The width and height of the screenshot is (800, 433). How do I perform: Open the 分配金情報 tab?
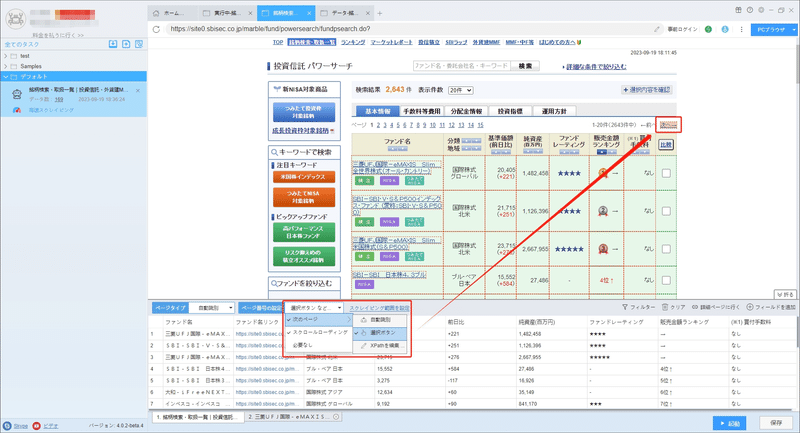coord(466,111)
